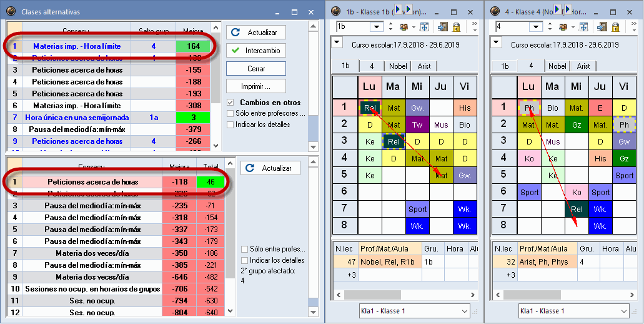The height and width of the screenshot is (324, 644).
Task: Click the green 164 Mejora cell
Action: tap(192, 46)
